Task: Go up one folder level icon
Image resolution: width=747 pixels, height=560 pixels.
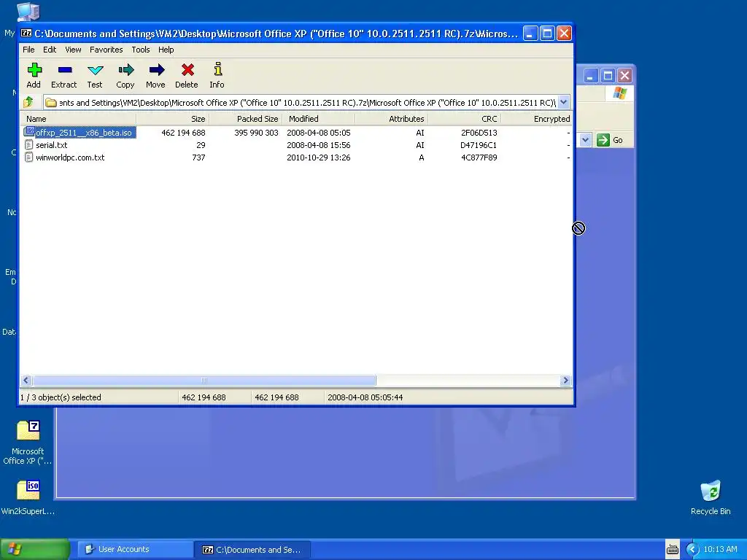Action: tap(28, 102)
